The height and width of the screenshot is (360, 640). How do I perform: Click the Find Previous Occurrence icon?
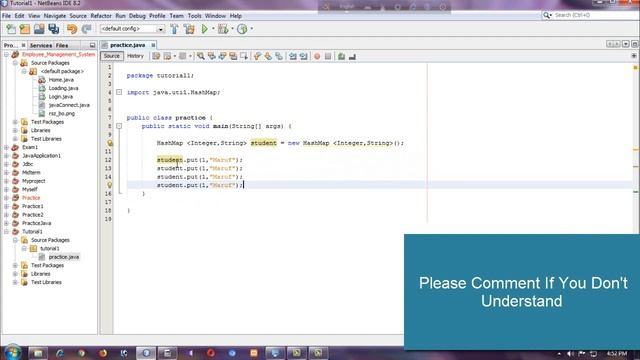tap(211, 56)
